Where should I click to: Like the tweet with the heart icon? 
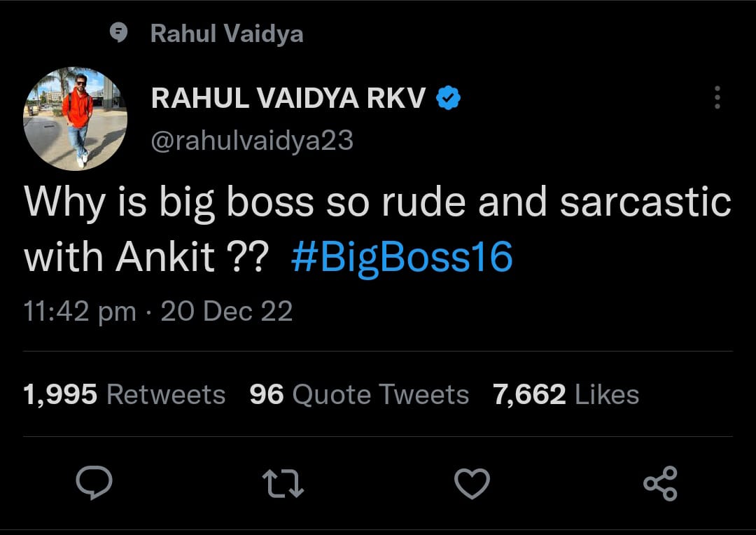click(472, 483)
